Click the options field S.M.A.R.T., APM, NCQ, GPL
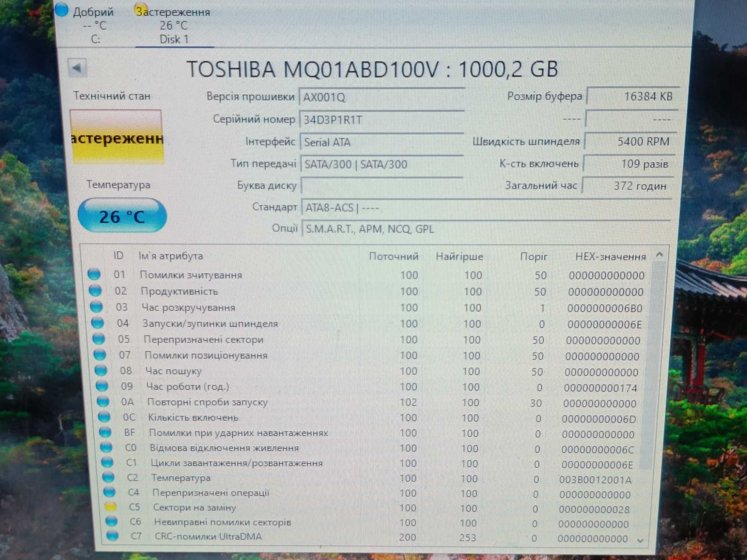Viewport: 747px width, 560px height. [x=486, y=228]
